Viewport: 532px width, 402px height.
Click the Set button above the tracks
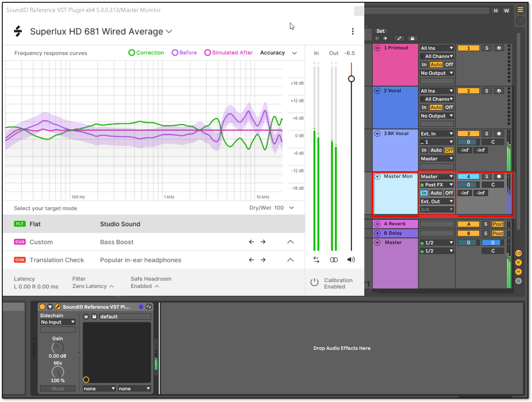tap(381, 31)
